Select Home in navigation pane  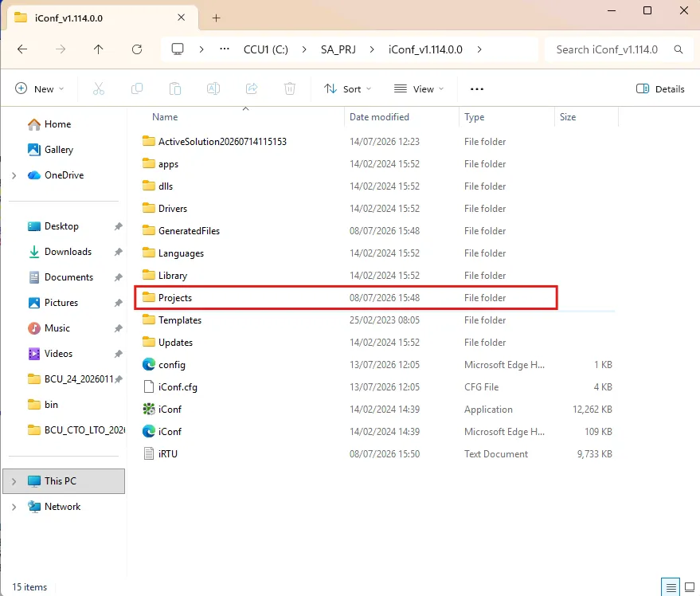click(57, 124)
